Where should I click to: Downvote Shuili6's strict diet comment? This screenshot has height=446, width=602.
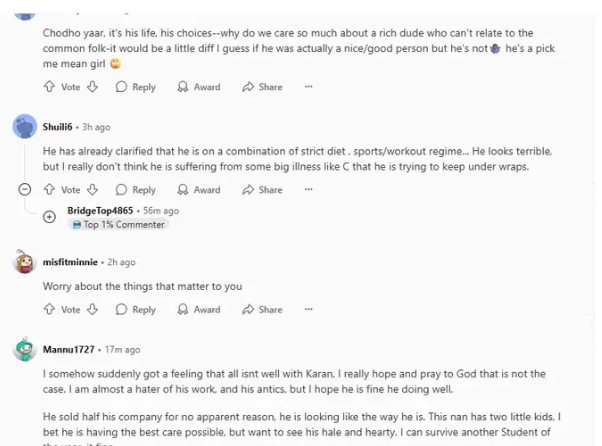pos(92,189)
